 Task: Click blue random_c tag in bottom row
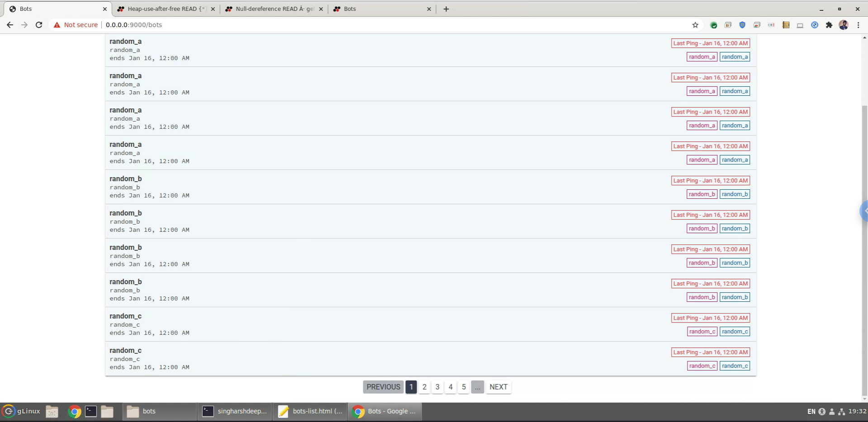(x=735, y=366)
